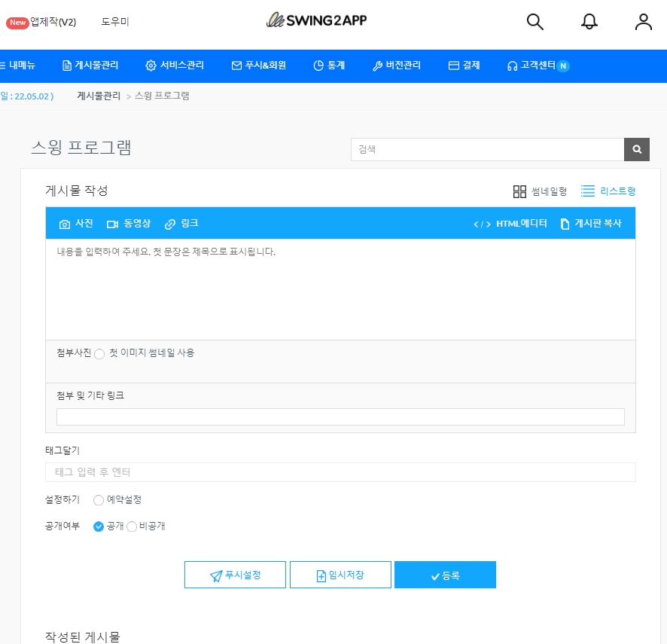Click 등록 submit button
667x644 pixels.
[445, 575]
